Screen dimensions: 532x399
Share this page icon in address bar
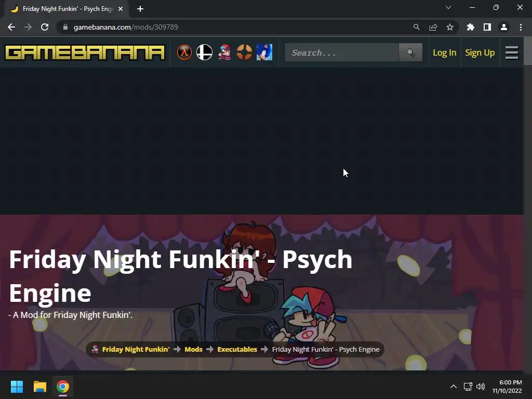coord(433,27)
